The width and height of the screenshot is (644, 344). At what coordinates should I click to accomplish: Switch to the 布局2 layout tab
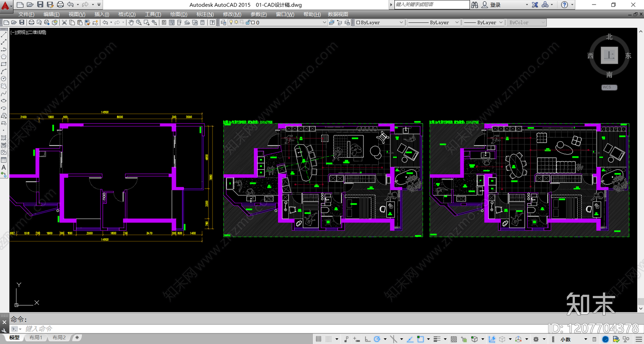[x=59, y=338]
